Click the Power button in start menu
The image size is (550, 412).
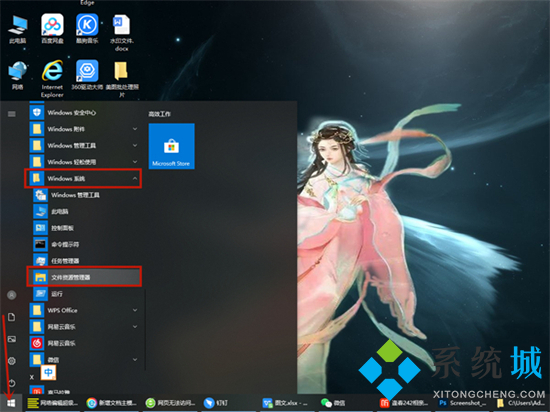pos(12,383)
